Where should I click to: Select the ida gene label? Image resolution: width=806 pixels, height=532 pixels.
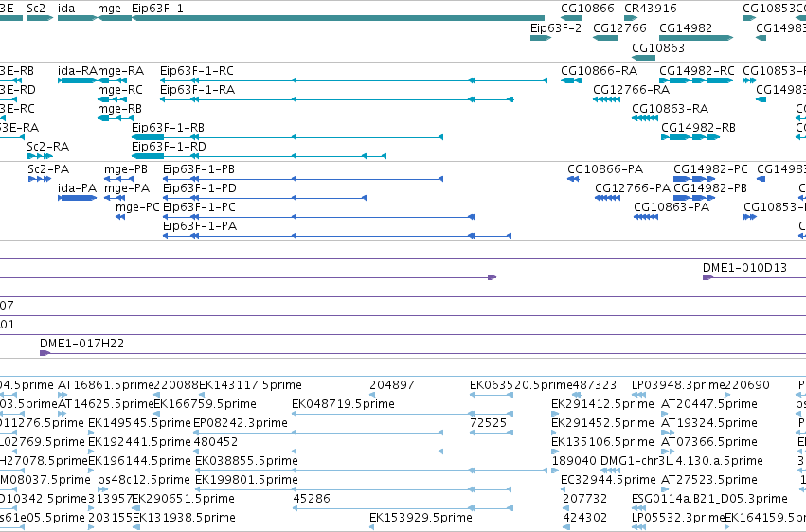[x=66, y=9]
